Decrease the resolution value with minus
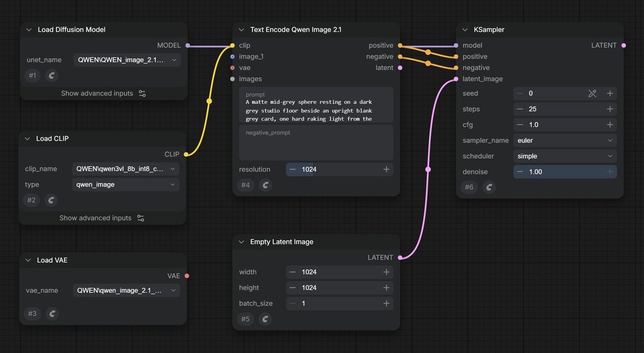 (x=293, y=169)
